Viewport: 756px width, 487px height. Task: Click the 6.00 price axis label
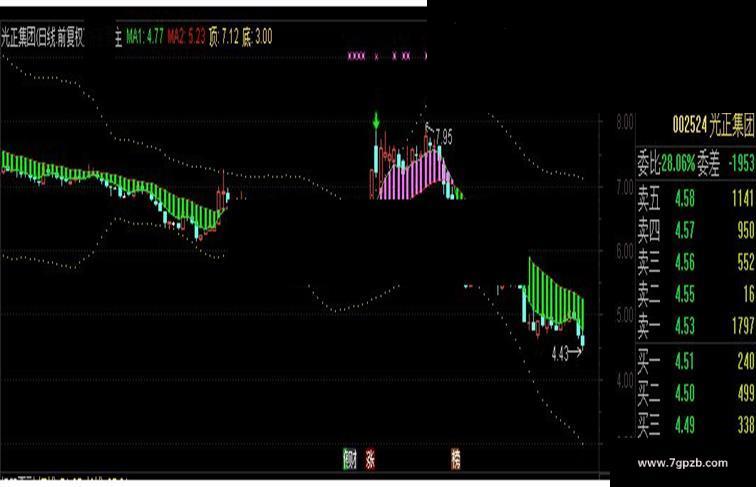pyautogui.click(x=625, y=252)
